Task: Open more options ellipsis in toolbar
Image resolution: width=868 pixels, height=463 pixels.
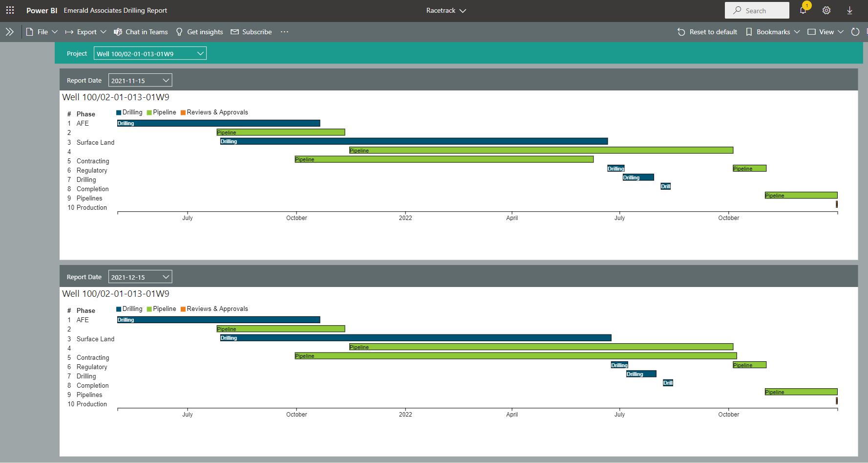Action: 284,32
